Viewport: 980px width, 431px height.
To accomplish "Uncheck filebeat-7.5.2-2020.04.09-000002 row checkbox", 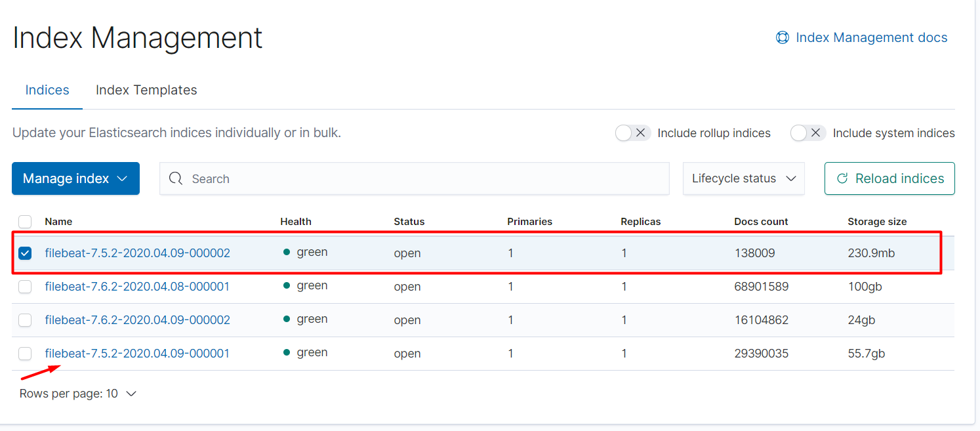I will coord(25,253).
